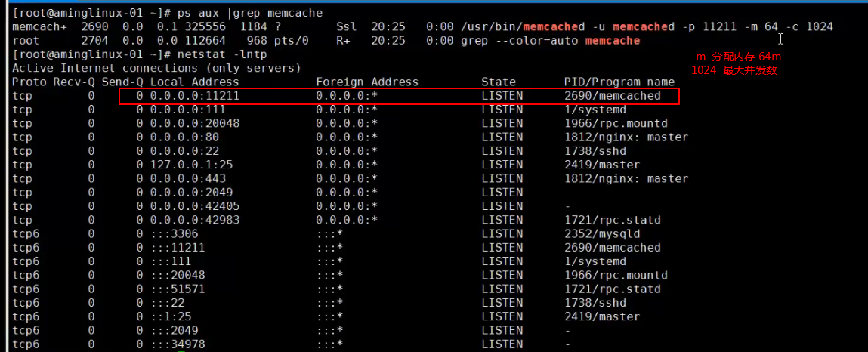Click the '-p 11211' option text
Image resolution: width=868 pixels, height=352 pixels.
click(709, 26)
